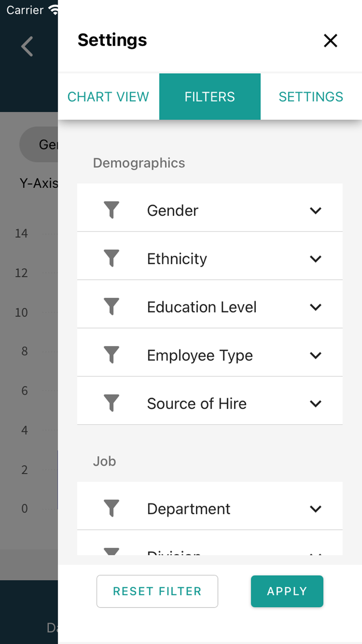Click the Source of Hire funnel icon
The height and width of the screenshot is (644, 362).
[111, 403]
